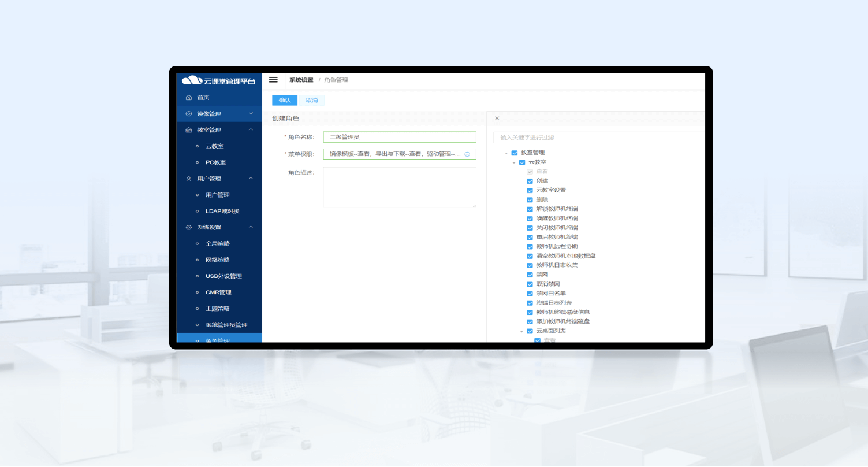Expand the 镜像管理 sidebar chevron
868x467 pixels.
tap(251, 114)
